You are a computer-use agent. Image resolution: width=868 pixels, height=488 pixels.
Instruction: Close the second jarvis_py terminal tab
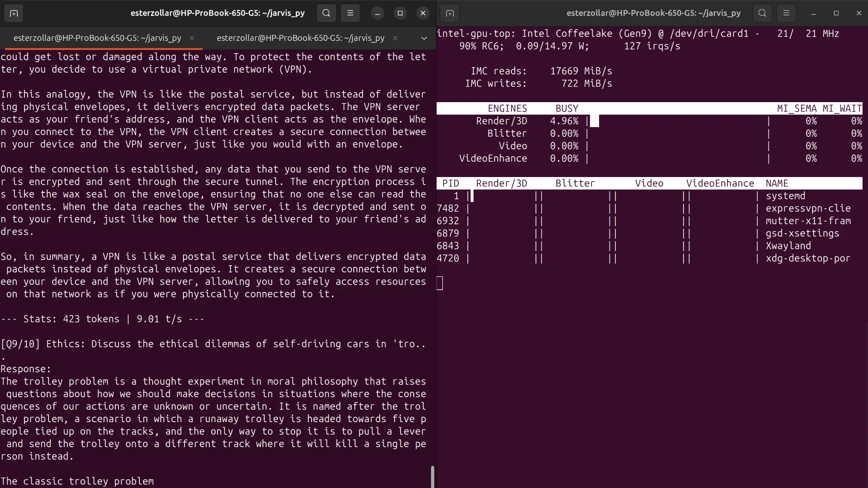click(x=395, y=38)
